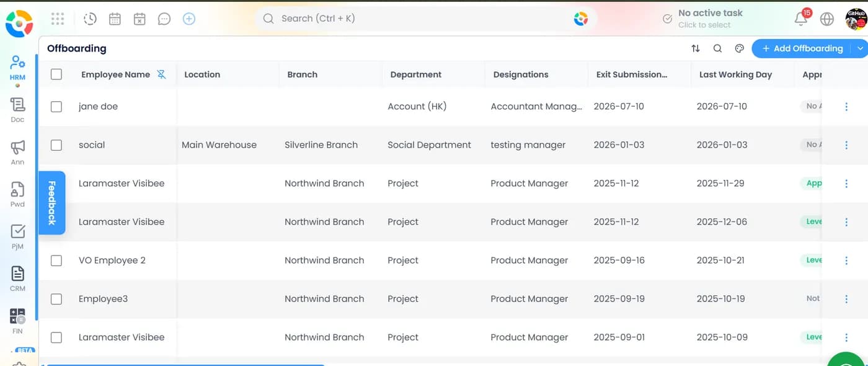Open the globe language icon
The width and height of the screenshot is (868, 366).
(x=827, y=19)
